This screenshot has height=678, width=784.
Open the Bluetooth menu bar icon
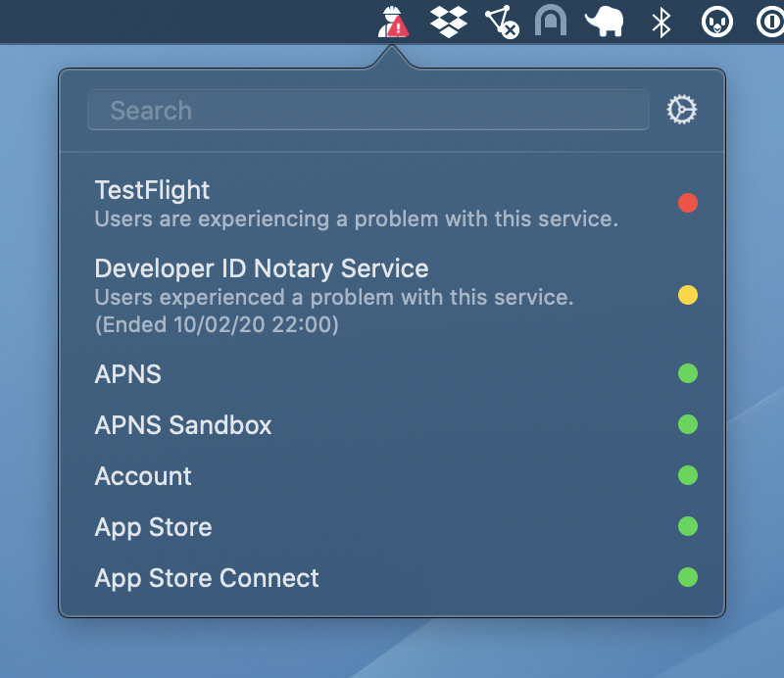coord(661,23)
